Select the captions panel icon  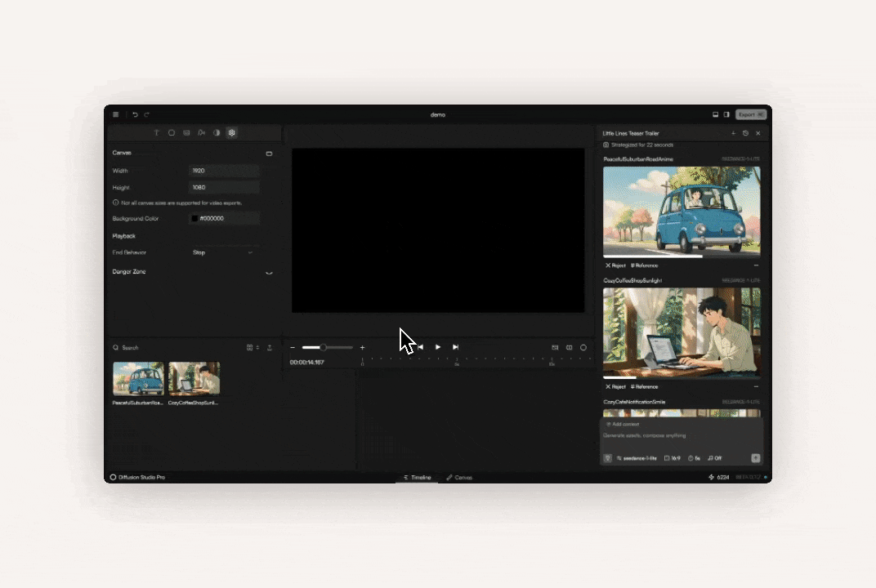coord(186,133)
